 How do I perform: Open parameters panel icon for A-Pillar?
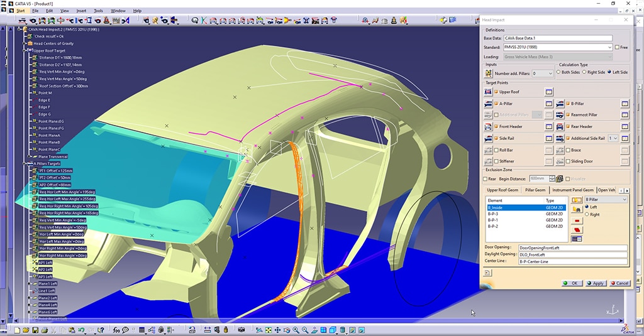pos(548,104)
